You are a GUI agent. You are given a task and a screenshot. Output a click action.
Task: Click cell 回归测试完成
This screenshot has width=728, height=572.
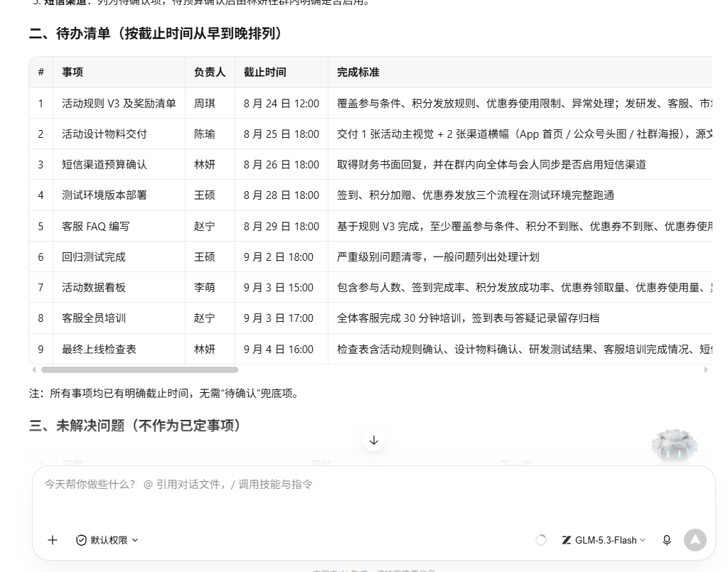[x=94, y=257]
